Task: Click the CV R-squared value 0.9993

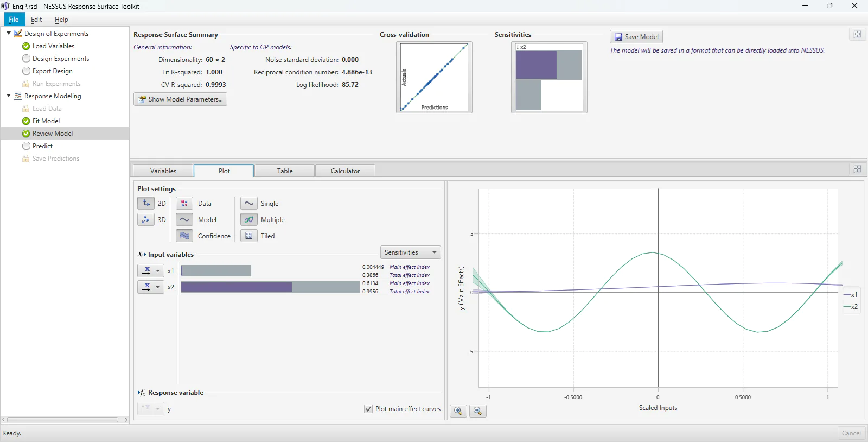Action: coord(216,85)
